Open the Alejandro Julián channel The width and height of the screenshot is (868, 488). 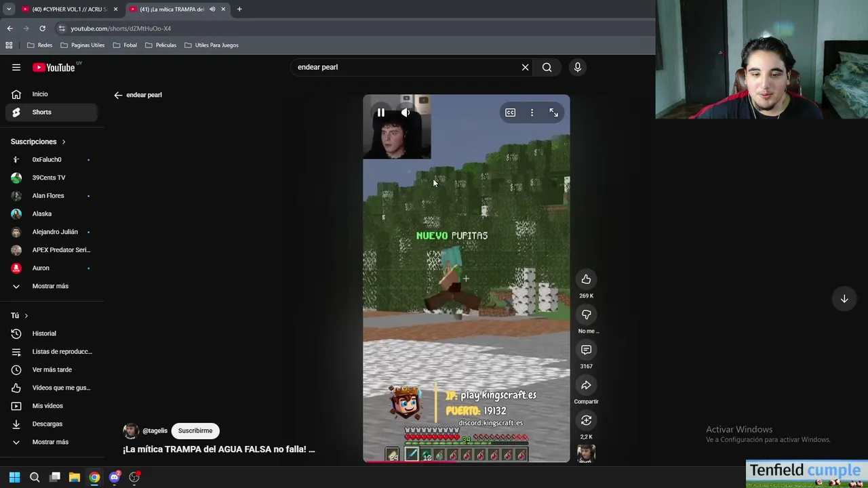[x=52, y=232]
